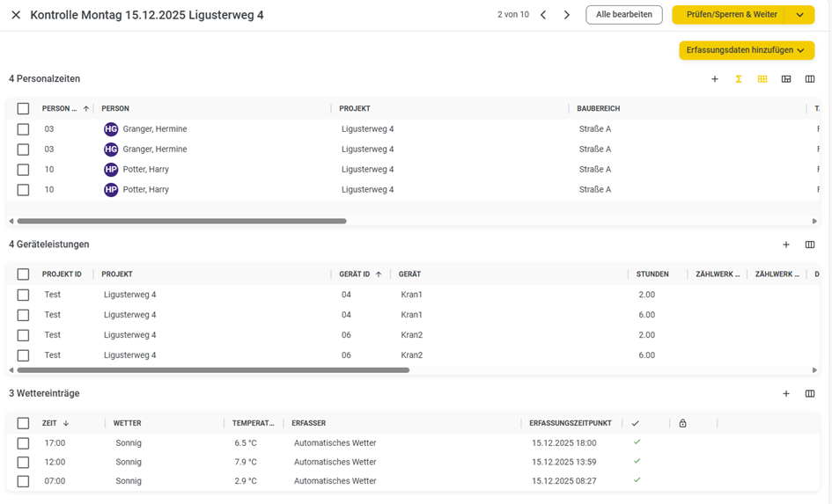This screenshot has height=504, width=832.
Task: Add a new Geräteleistungen entry with plus icon
Action: point(786,245)
